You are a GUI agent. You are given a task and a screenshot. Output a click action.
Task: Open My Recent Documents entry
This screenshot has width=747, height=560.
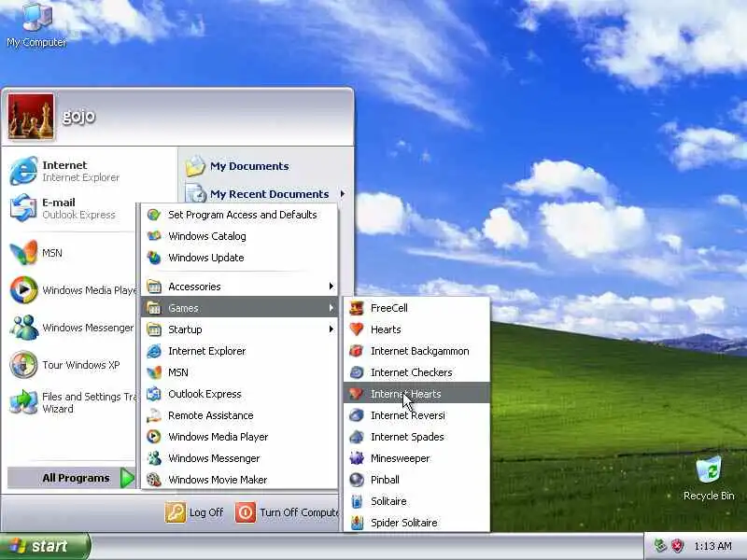click(x=265, y=194)
